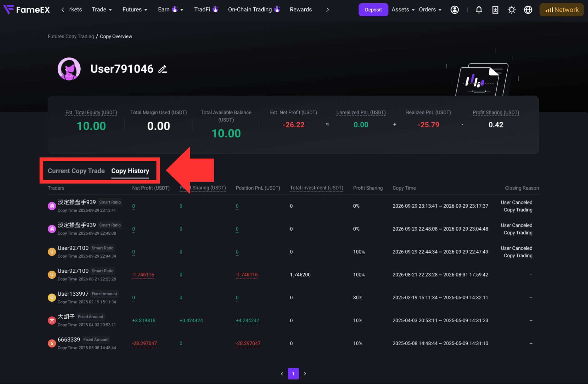Viewport: 588px width, 384px height.
Task: Expand the Trade dropdown menu
Action: 102,9
